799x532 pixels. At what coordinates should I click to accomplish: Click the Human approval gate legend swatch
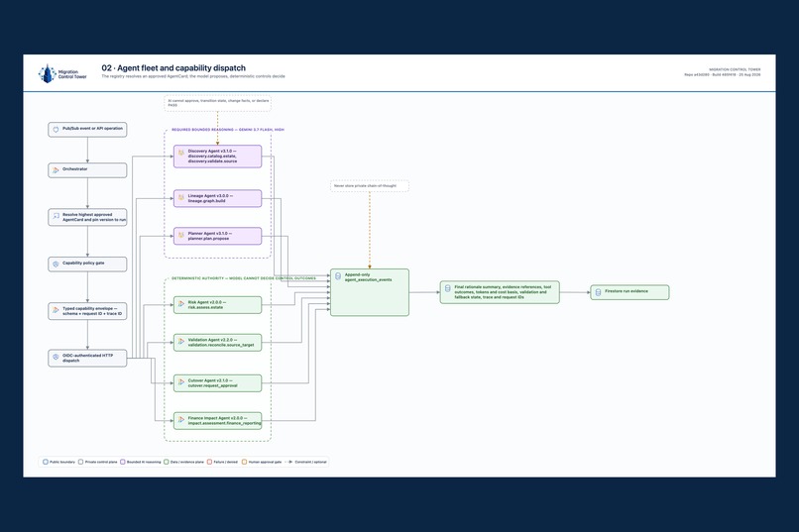pyautogui.click(x=244, y=462)
